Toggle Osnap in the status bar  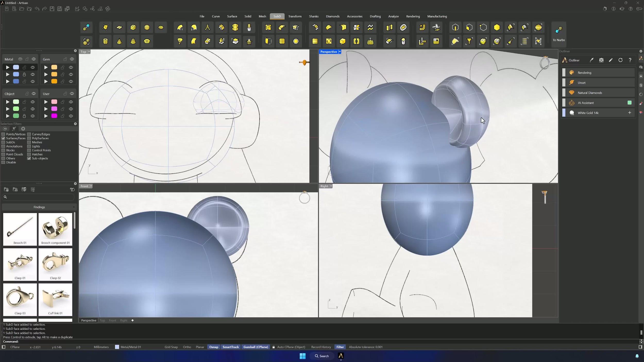(214, 347)
